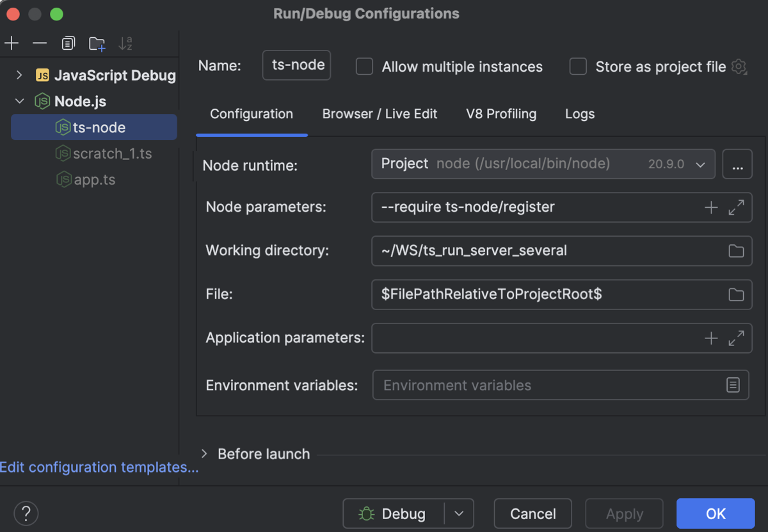Confirm with the OK button
The width and height of the screenshot is (768, 532).
point(716,513)
